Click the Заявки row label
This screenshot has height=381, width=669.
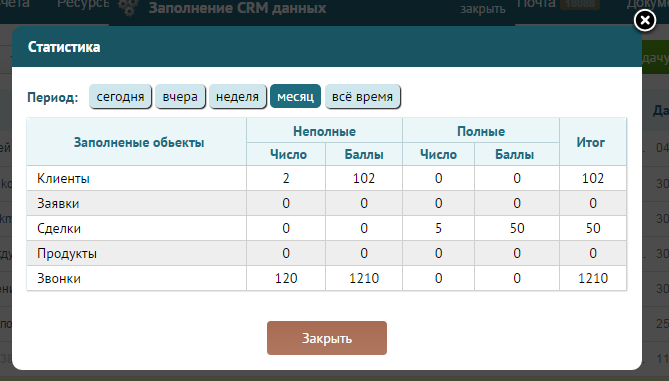pos(58,203)
